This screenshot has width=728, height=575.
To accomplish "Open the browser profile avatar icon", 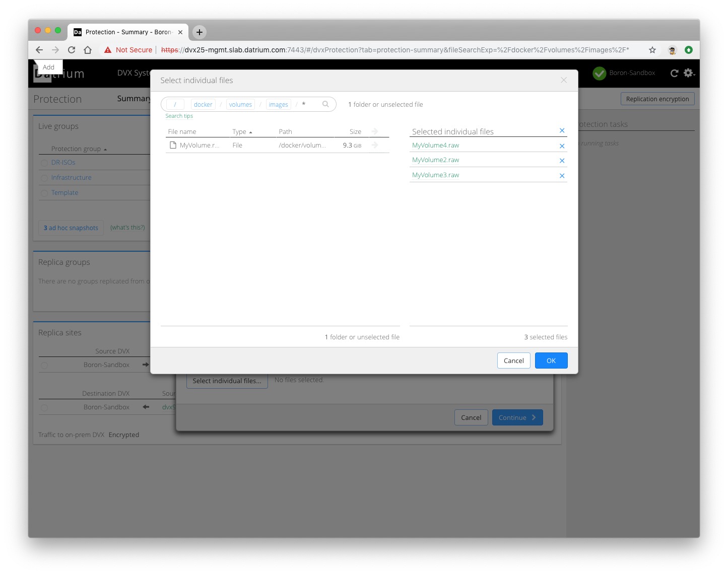I will point(672,50).
